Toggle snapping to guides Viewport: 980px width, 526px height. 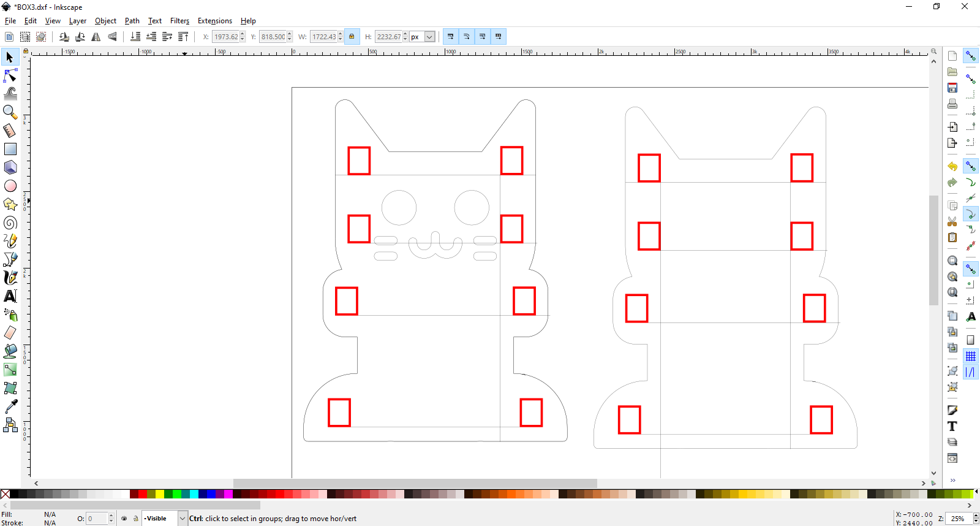[971, 372]
